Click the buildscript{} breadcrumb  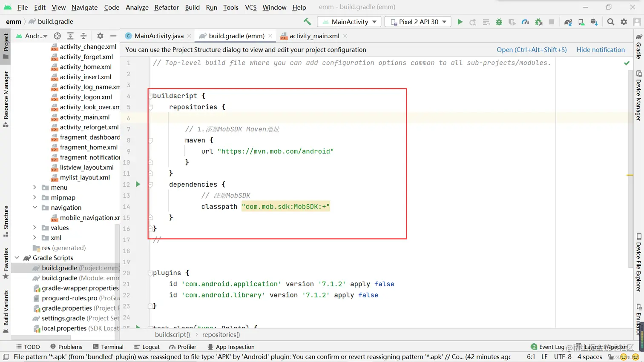(172, 335)
